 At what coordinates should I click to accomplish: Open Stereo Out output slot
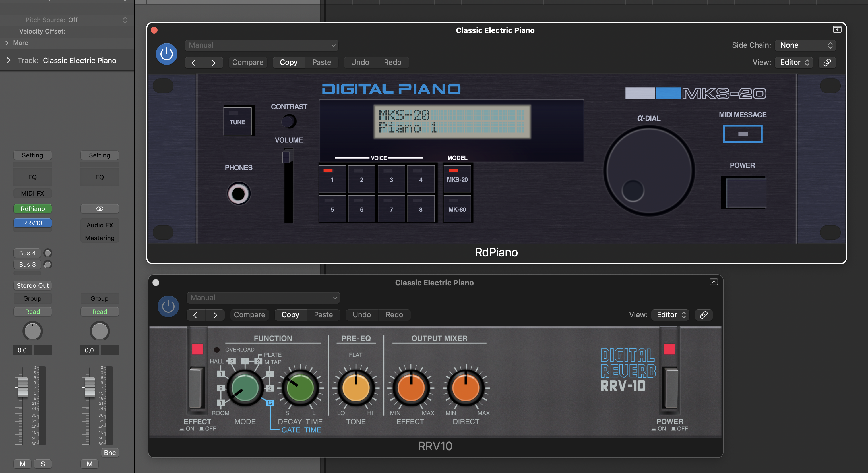(x=33, y=285)
